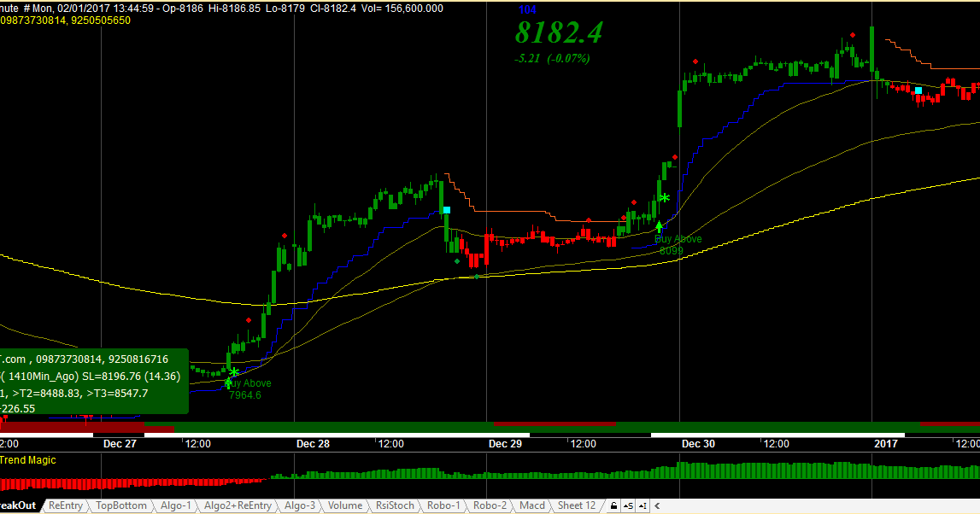
Task: Click the green trade info panel showing SL=8196.76
Action: pos(94,380)
